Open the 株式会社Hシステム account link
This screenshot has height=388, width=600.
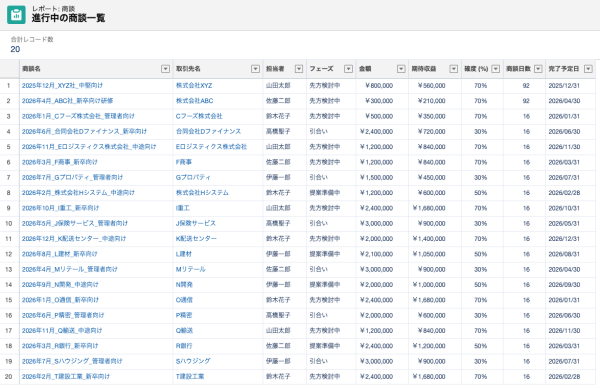[202, 193]
